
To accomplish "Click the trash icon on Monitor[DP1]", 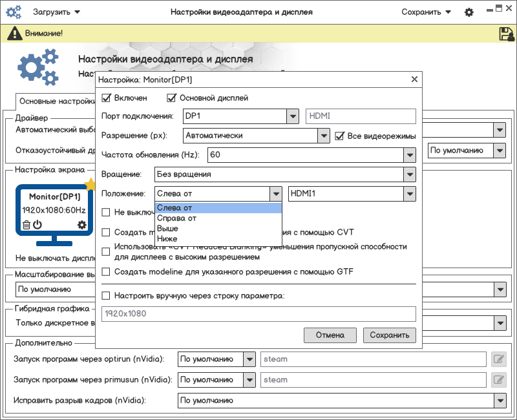I will 26,226.
